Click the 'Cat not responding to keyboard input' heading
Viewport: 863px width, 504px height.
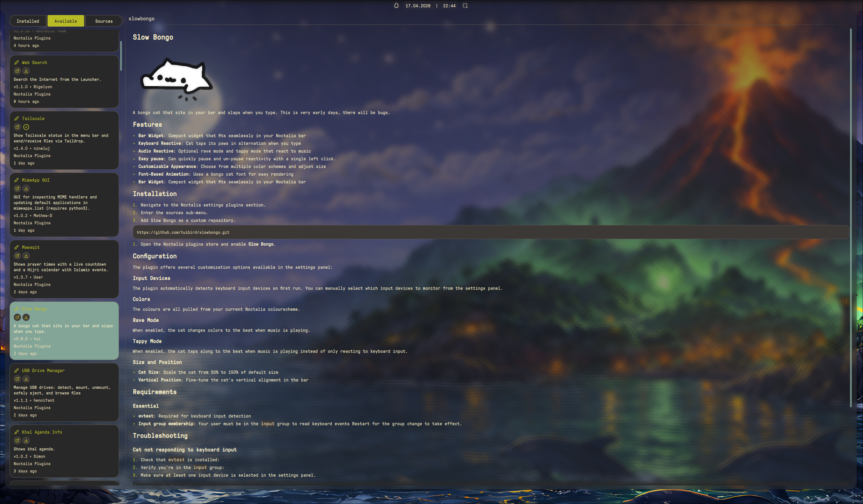(x=185, y=450)
